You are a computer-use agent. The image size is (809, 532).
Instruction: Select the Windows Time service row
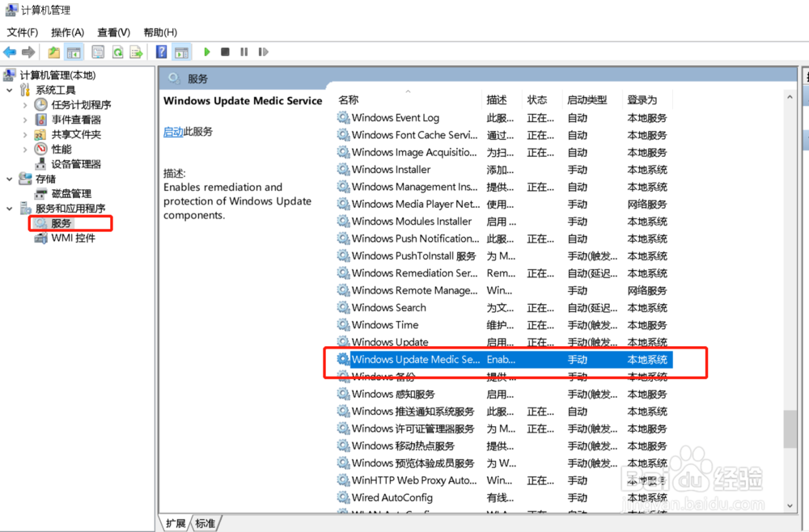coord(504,325)
